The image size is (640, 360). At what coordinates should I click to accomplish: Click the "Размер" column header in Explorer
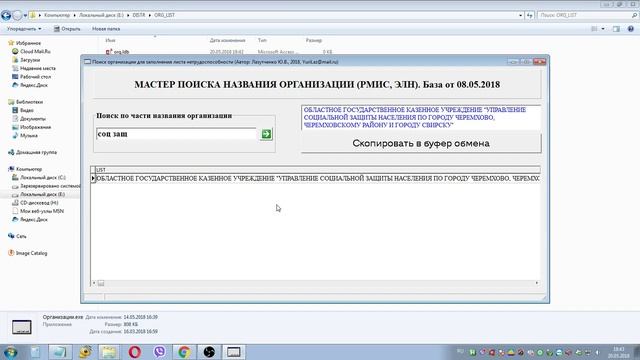point(314,40)
